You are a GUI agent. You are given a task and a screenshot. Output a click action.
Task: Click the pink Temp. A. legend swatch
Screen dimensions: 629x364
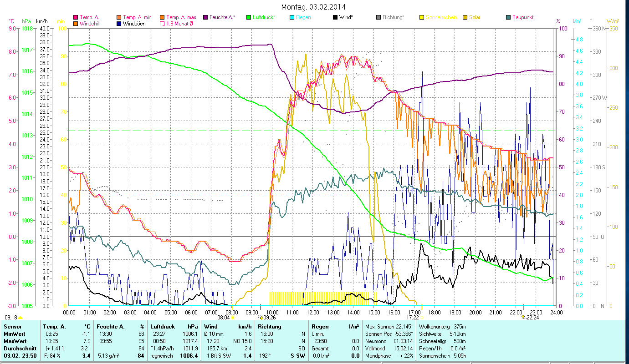[x=76, y=17]
